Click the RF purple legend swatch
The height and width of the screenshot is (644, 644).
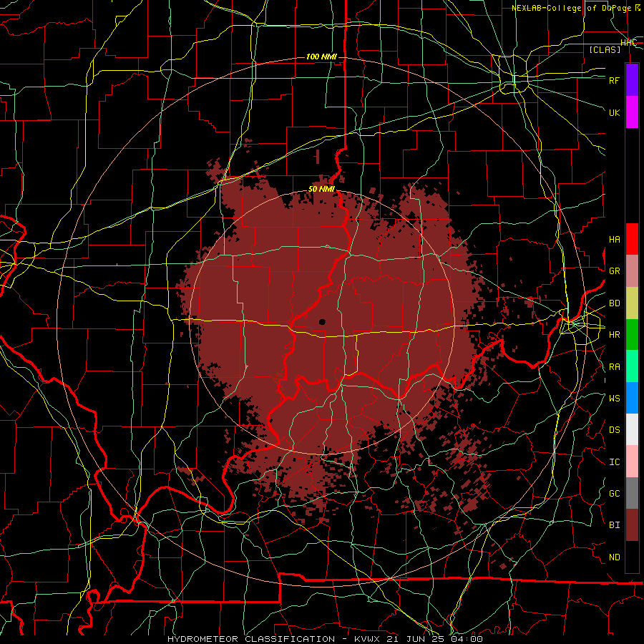(x=632, y=80)
